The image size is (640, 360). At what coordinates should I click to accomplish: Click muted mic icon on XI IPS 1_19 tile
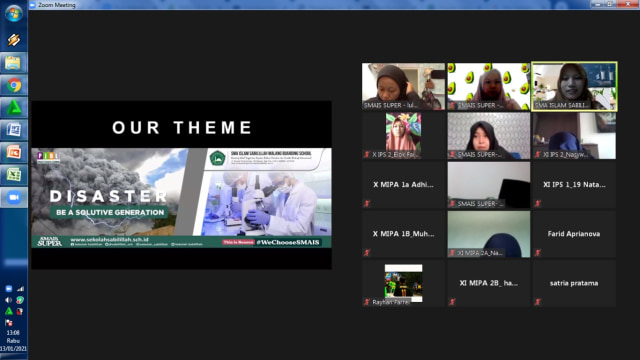click(x=538, y=203)
